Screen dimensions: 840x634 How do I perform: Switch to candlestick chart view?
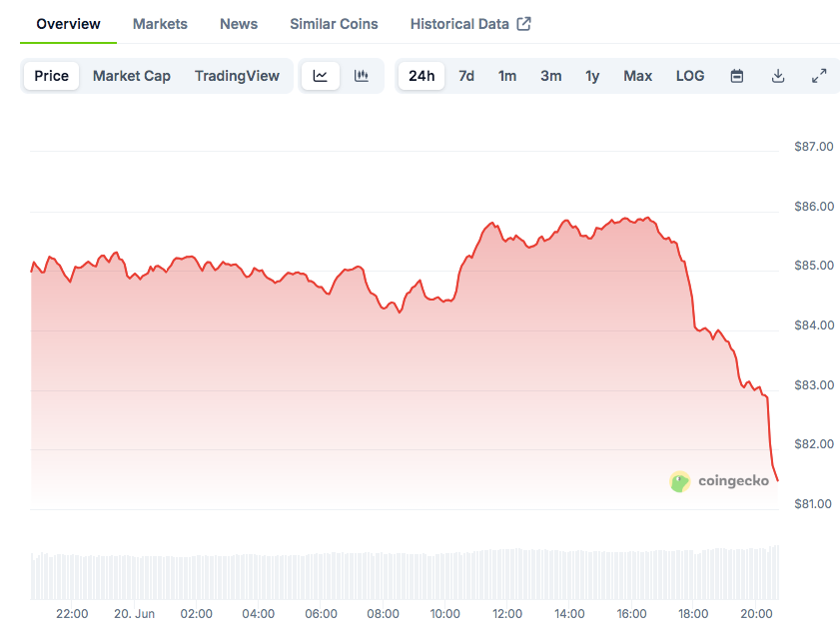coord(362,76)
